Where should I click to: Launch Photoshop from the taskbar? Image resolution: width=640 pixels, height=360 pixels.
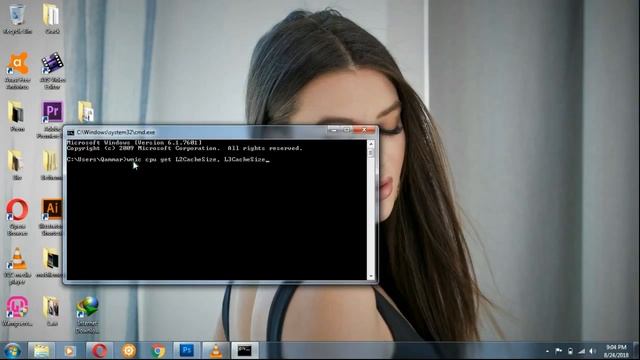click(x=187, y=351)
